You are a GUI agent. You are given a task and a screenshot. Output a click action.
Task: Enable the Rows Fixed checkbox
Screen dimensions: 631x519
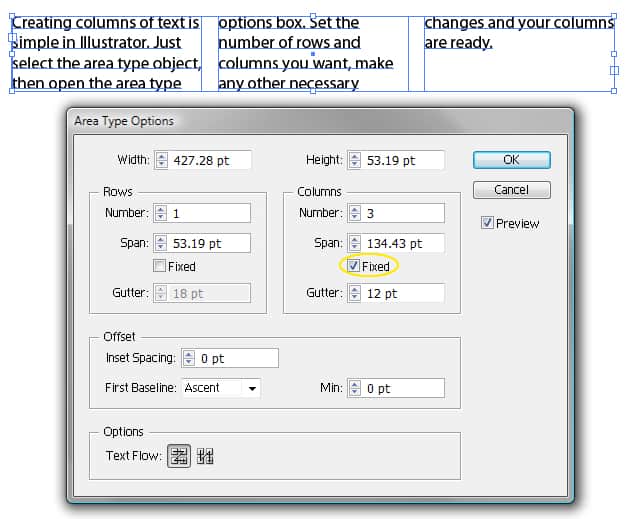[159, 267]
